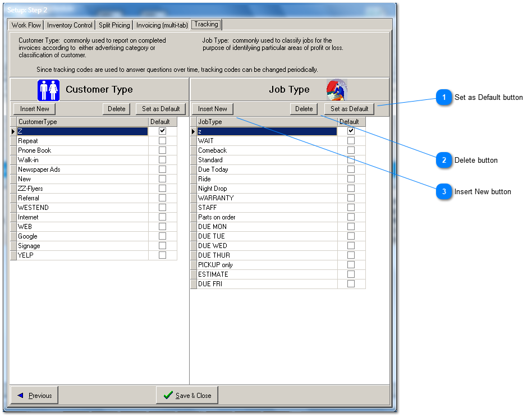
Task: Click Set as Default for Job Type
Action: 349,109
